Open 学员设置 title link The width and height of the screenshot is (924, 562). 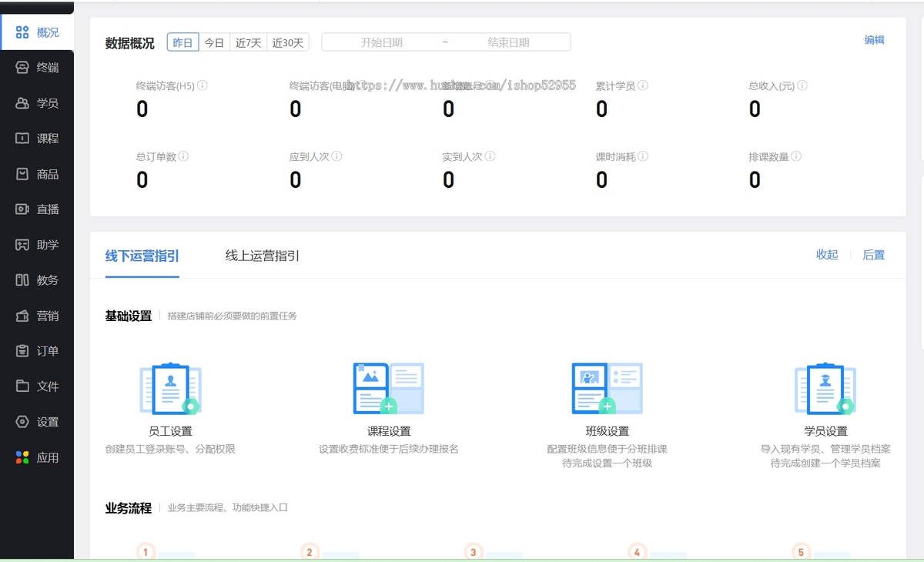[825, 431]
